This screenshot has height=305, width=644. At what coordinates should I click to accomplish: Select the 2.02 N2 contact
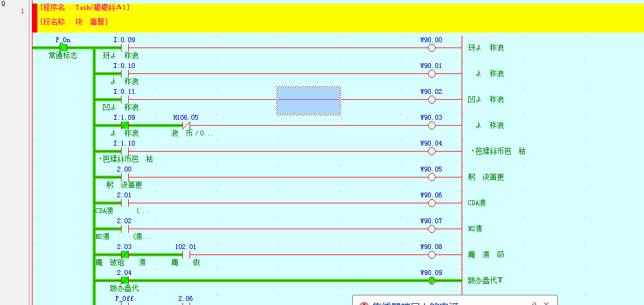125,229
